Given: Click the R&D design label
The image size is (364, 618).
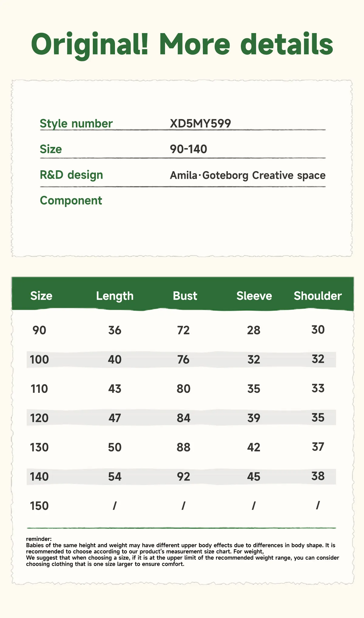Looking at the screenshot, I should (x=71, y=175).
